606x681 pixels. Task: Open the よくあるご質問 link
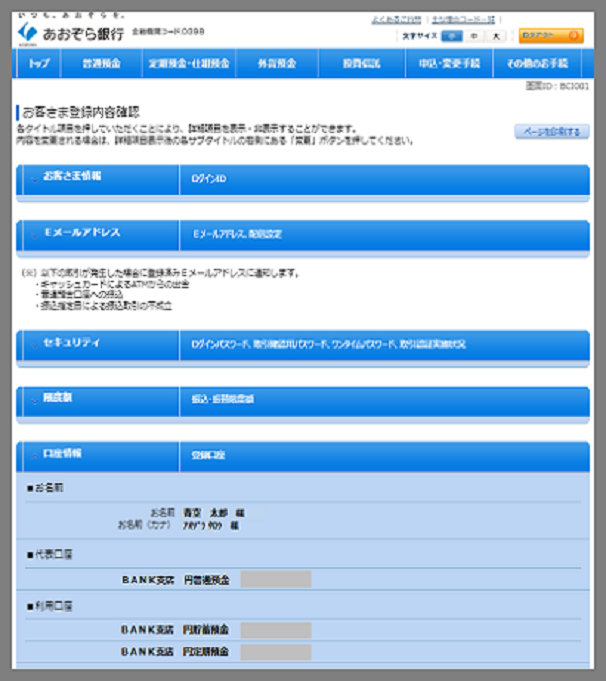396,20
